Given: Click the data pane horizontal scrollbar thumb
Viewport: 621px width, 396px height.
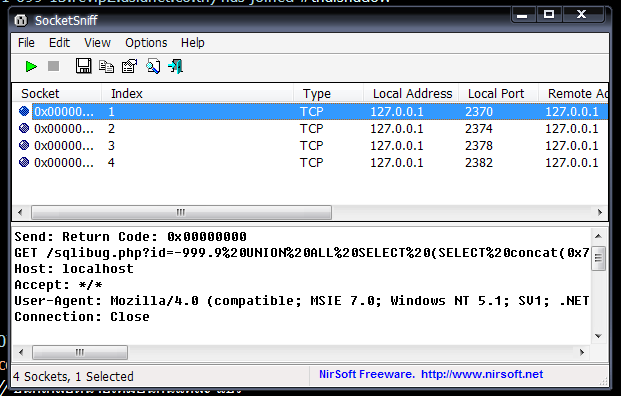Looking at the screenshot, I should pyautogui.click(x=80, y=352).
